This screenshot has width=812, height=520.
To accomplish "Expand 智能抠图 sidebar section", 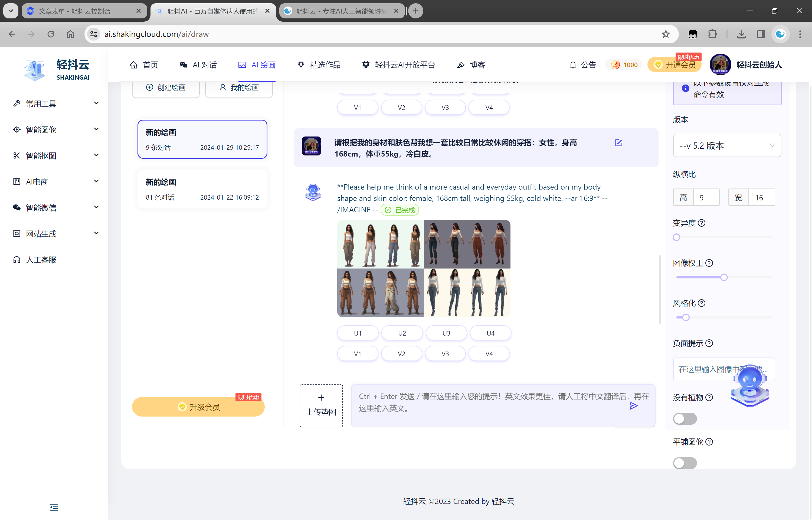I will [56, 155].
